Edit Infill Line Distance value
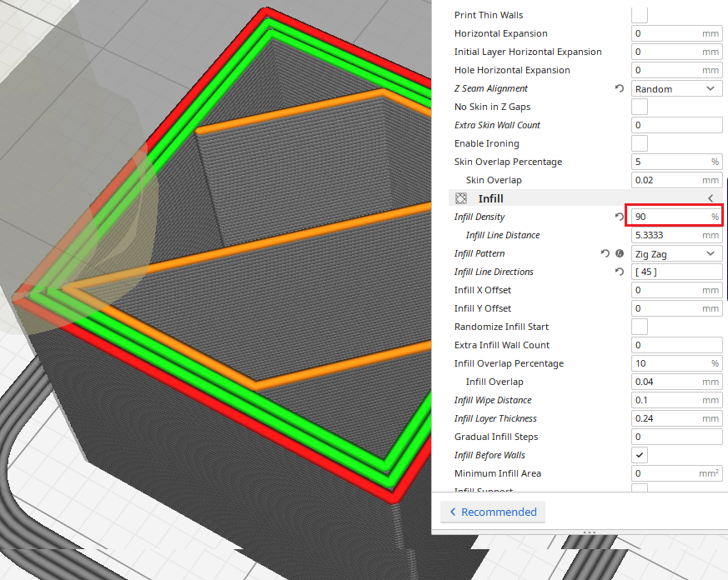The width and height of the screenshot is (728, 580). [x=676, y=235]
